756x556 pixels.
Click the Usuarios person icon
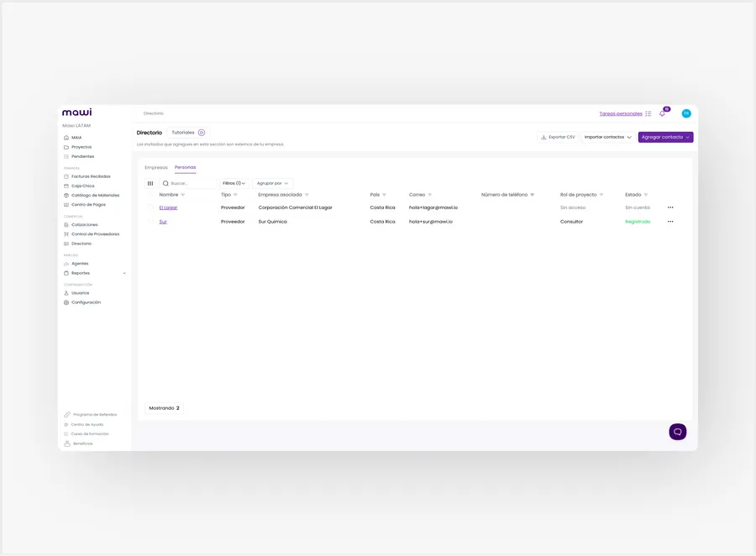pyautogui.click(x=66, y=293)
